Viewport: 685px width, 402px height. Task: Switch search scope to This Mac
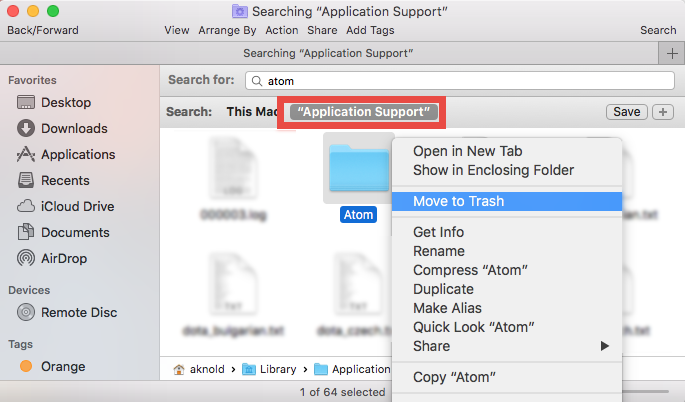pyautogui.click(x=252, y=112)
